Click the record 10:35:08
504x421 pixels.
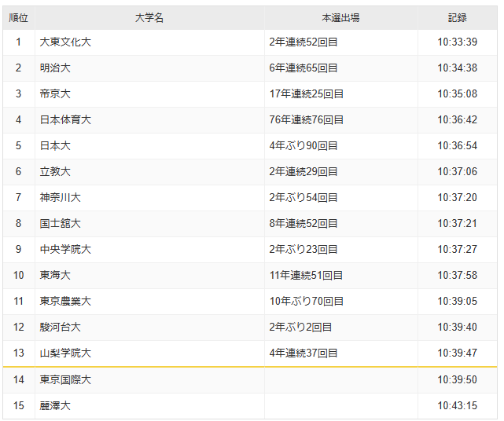click(458, 94)
